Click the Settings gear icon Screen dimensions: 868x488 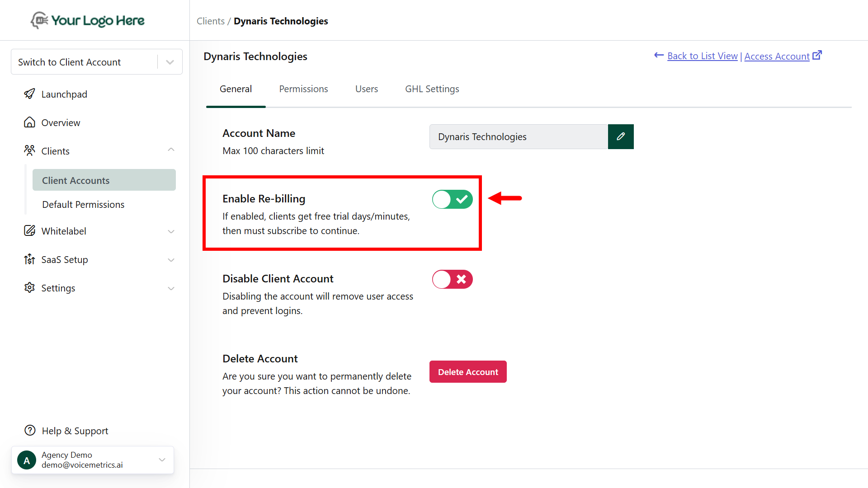[x=29, y=288]
